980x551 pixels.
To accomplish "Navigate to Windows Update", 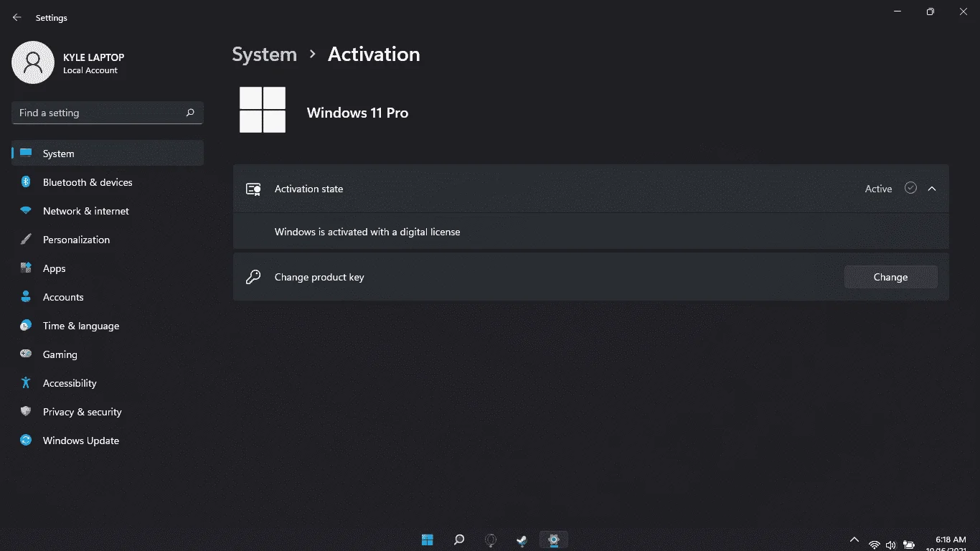I will [x=108, y=441].
